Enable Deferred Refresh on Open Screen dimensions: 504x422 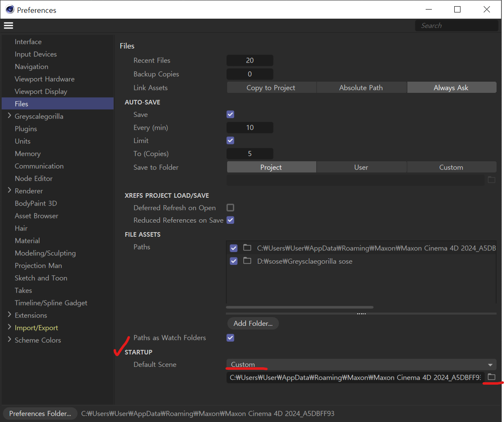point(230,208)
